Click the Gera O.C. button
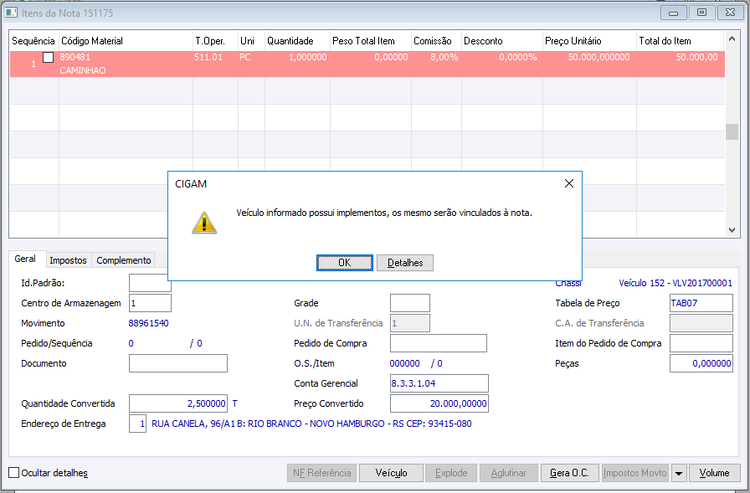Screen dimensions: 750x493 tap(569, 473)
